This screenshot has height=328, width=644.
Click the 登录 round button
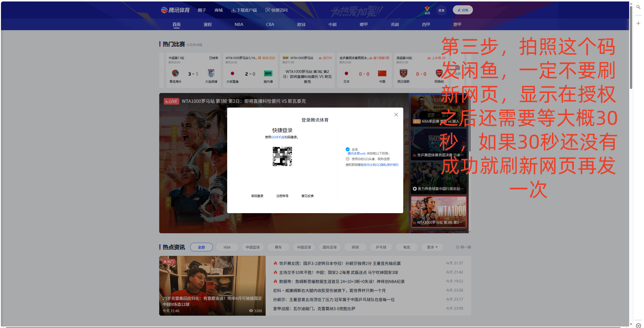coord(441,10)
